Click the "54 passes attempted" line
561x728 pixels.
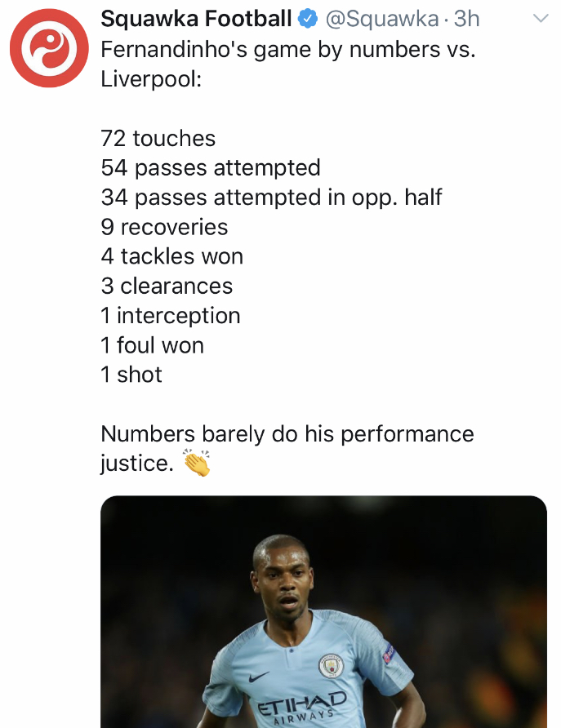click(x=211, y=168)
